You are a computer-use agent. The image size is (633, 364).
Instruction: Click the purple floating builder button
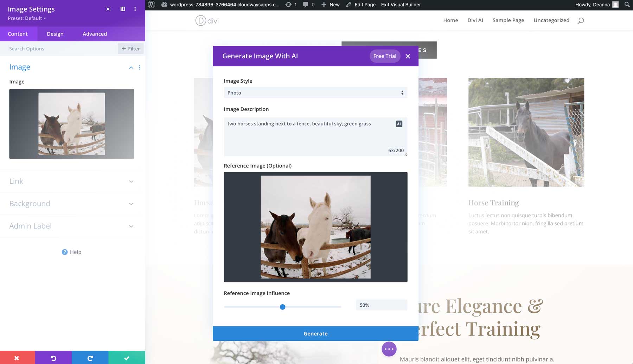point(389,349)
